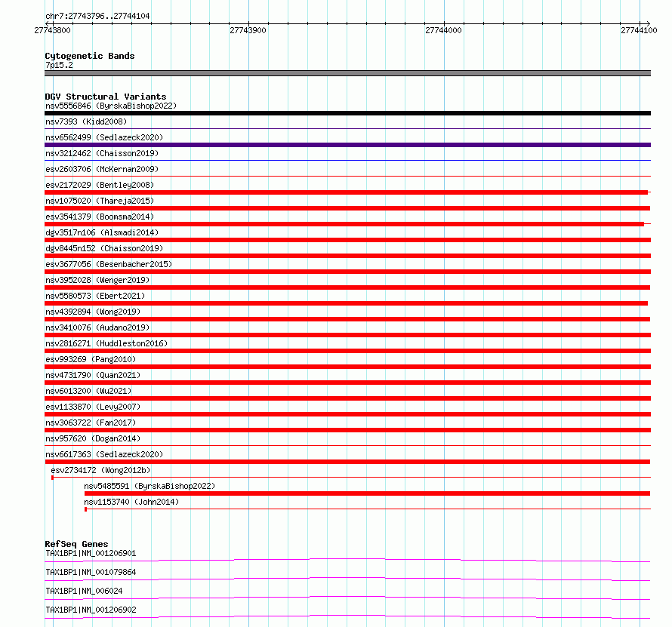Select nsv6013200 (Wu2021) label
This screenshot has height=627, width=672.
tap(88, 391)
